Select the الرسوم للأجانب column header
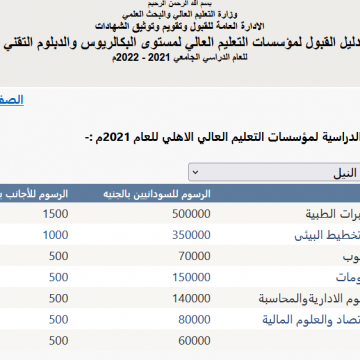Screen dimensions: 360x360 click(34, 194)
